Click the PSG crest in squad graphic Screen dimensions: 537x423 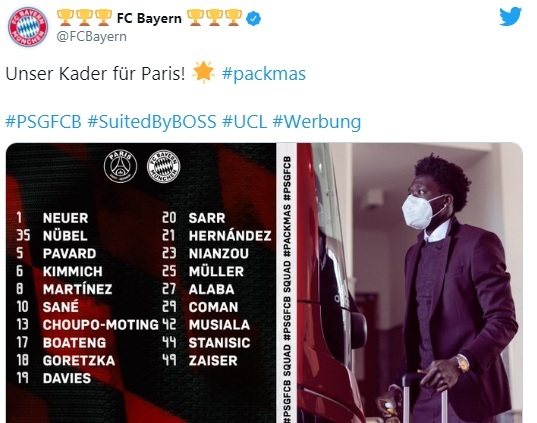click(x=120, y=166)
